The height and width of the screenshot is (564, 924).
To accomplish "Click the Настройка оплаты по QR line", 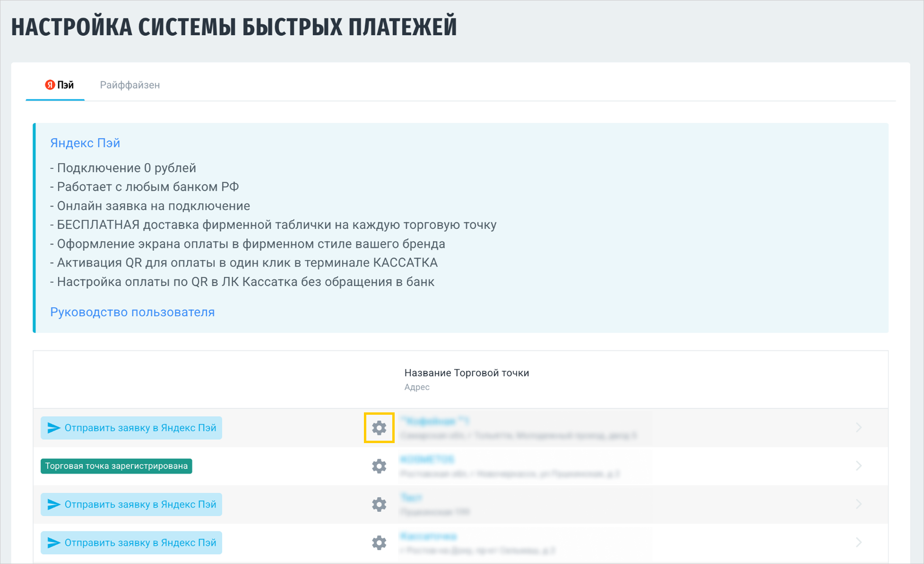I will pos(242,282).
